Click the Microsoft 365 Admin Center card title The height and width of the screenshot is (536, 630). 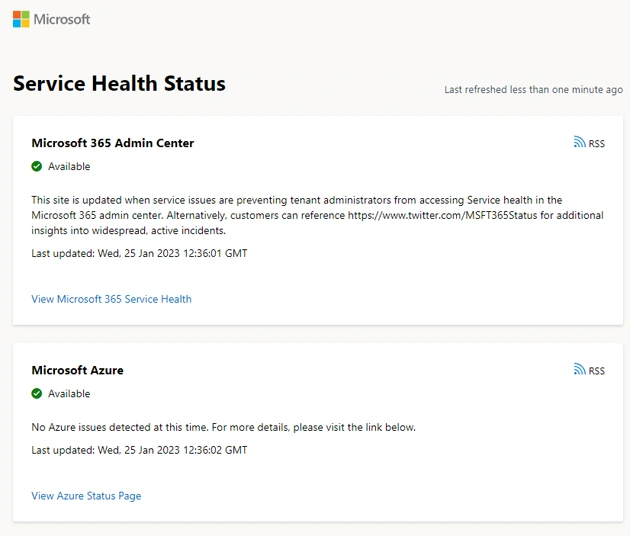(x=112, y=143)
